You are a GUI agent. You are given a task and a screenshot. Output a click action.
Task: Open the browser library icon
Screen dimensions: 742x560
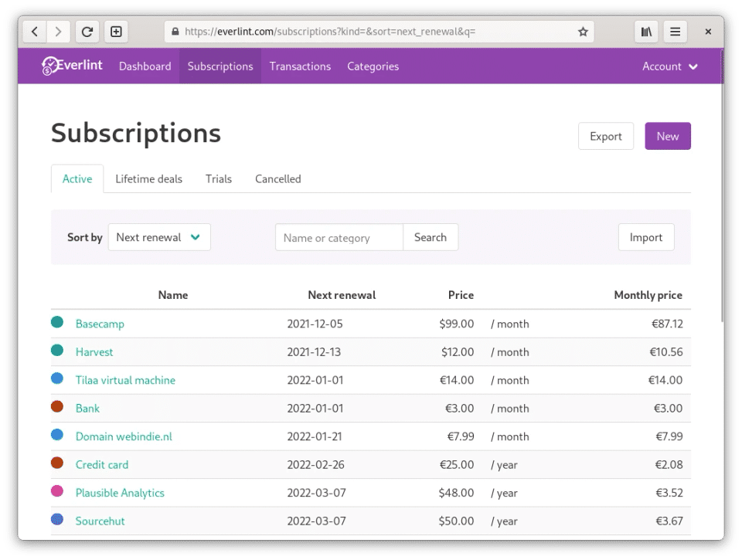coord(646,32)
